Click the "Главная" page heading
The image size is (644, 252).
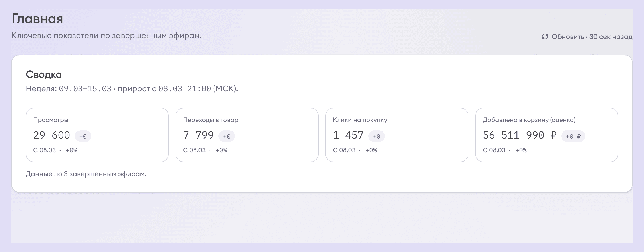(x=37, y=19)
